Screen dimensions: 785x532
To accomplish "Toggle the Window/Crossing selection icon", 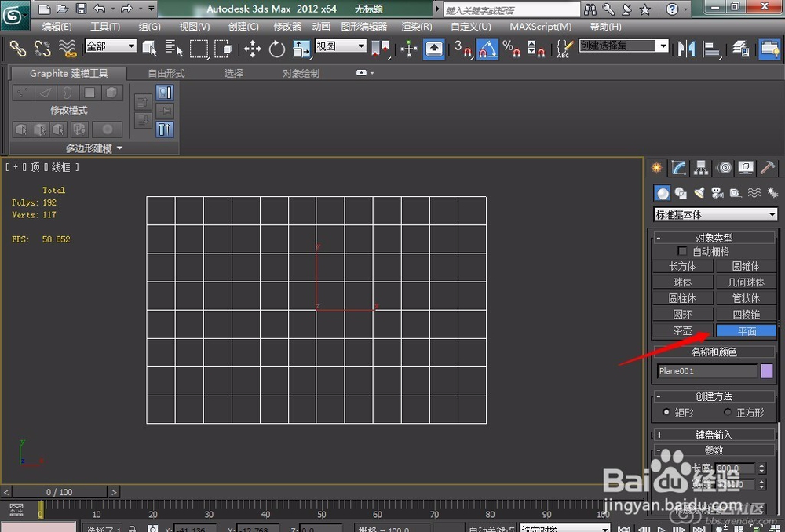I will [223, 49].
